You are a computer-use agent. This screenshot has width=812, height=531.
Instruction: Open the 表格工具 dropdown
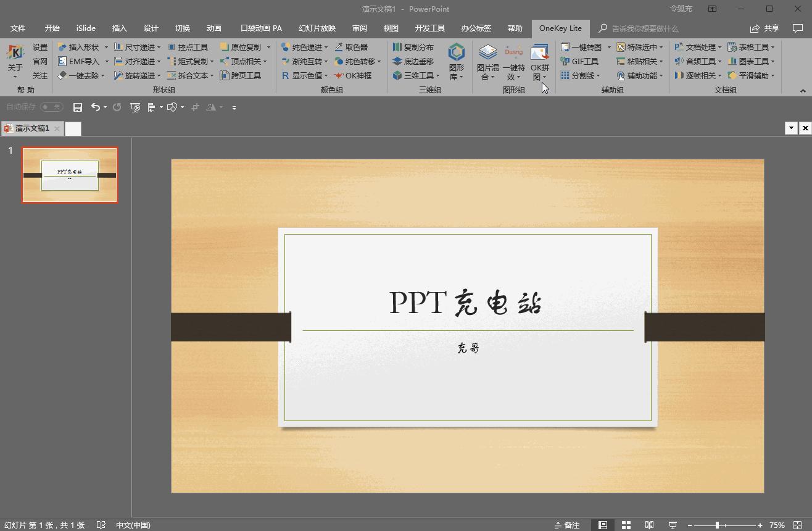coord(773,48)
